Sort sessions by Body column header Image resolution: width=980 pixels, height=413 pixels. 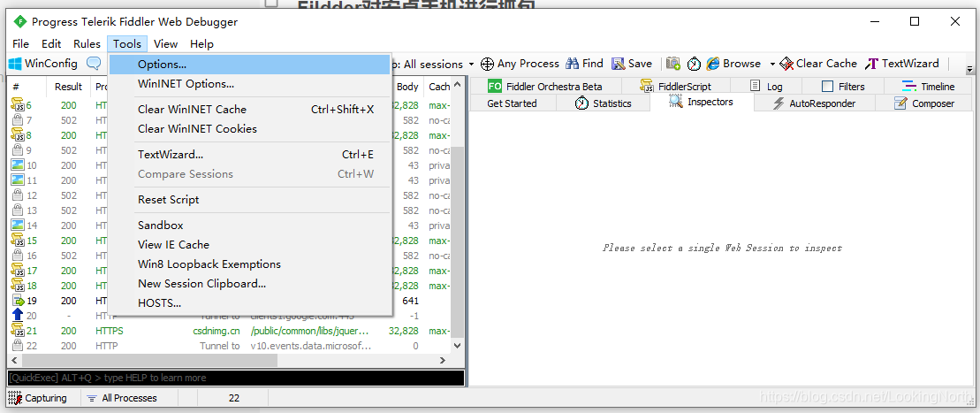click(407, 87)
